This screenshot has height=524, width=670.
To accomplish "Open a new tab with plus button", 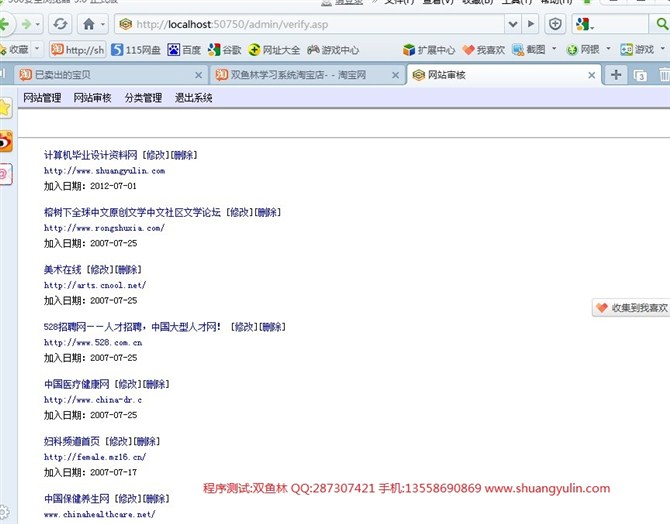I will click(616, 75).
